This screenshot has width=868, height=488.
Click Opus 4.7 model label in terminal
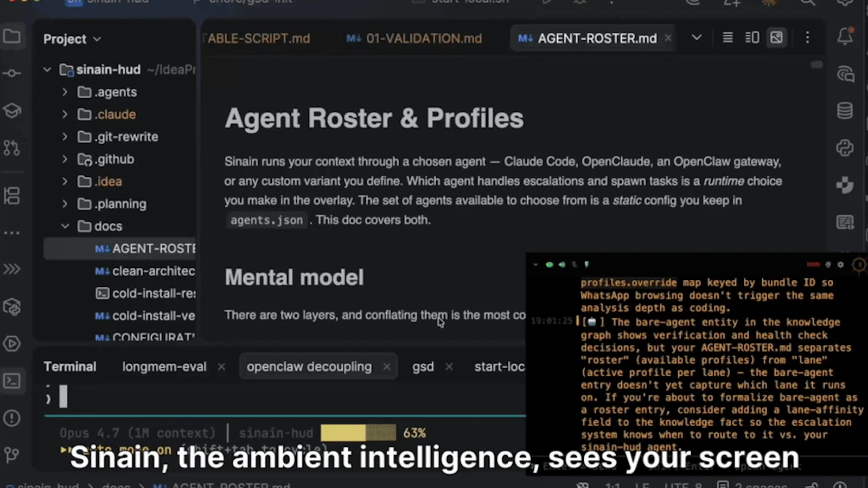point(137,433)
